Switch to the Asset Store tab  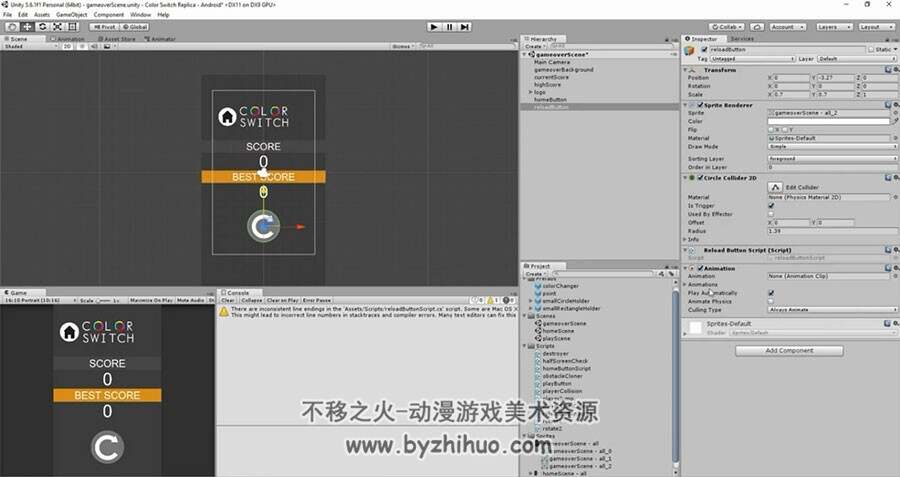click(117, 39)
